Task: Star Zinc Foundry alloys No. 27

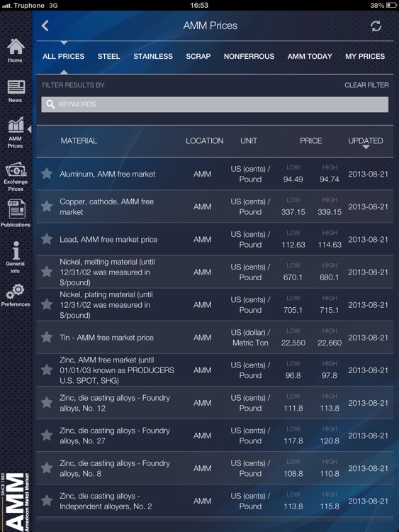Action: tap(47, 436)
